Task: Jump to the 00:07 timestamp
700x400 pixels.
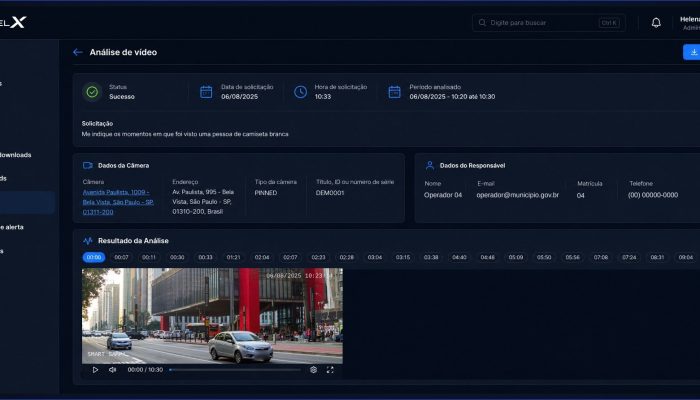Action: [x=121, y=257]
